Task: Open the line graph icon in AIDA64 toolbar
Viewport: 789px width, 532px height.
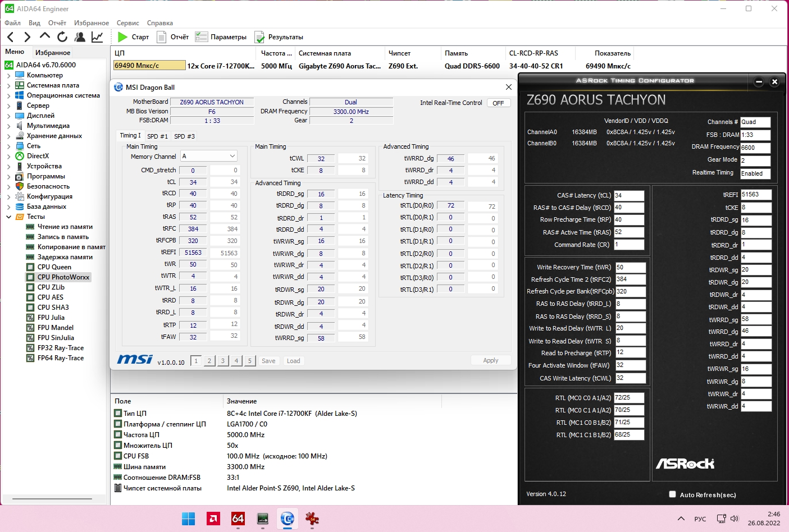Action: [x=97, y=37]
